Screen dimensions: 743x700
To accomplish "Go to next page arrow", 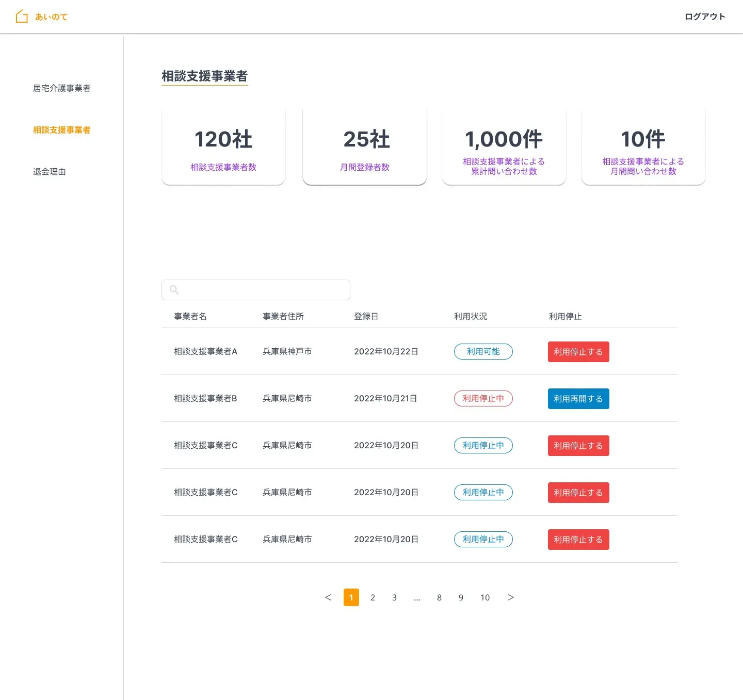I will tap(510, 597).
